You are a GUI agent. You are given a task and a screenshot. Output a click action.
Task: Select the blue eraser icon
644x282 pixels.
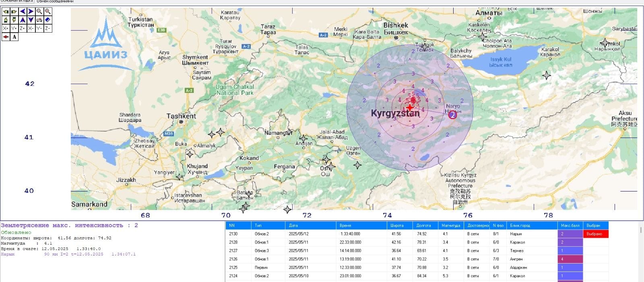pos(48,20)
